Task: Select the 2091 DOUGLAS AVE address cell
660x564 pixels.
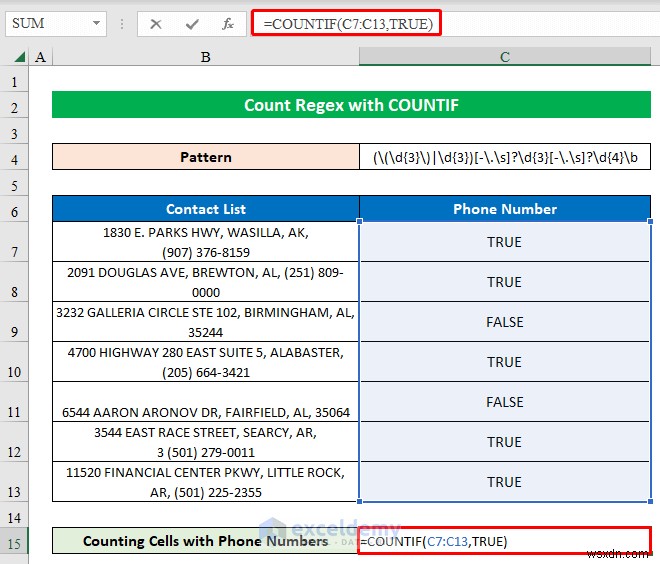Action: [x=206, y=282]
